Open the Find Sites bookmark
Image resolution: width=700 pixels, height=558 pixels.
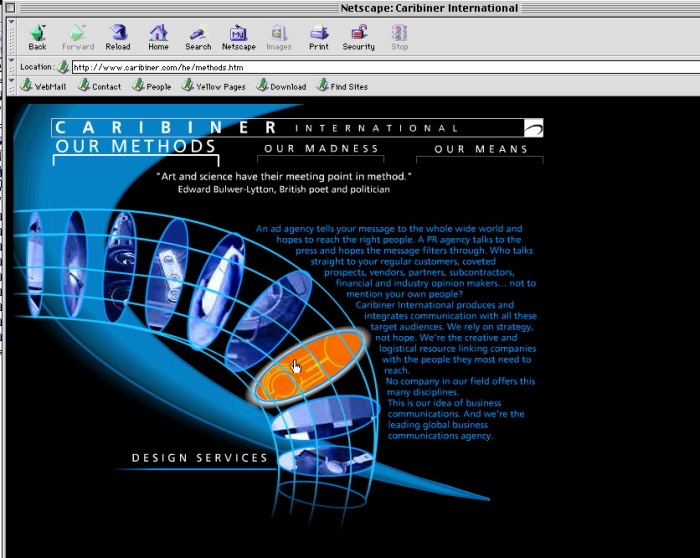tap(342, 86)
